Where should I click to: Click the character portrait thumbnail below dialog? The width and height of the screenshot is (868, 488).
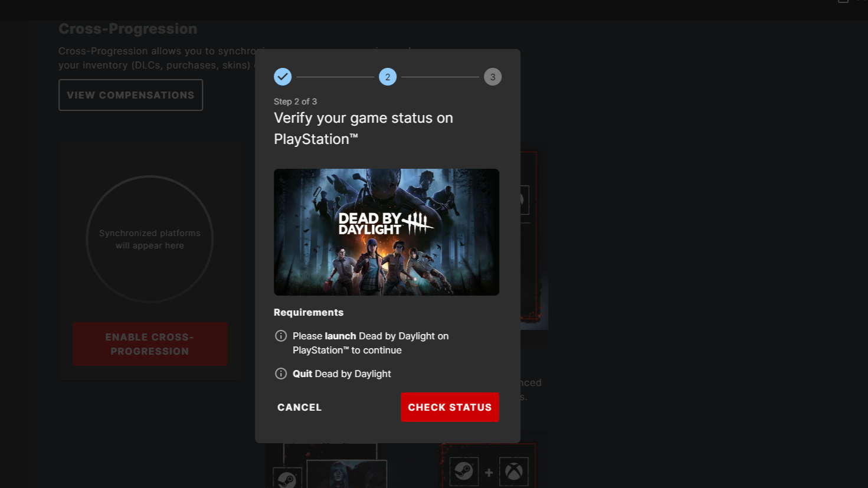(x=347, y=474)
